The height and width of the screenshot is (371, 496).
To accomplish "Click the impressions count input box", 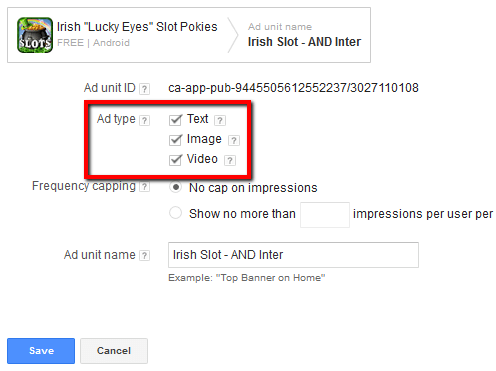I will (x=325, y=215).
